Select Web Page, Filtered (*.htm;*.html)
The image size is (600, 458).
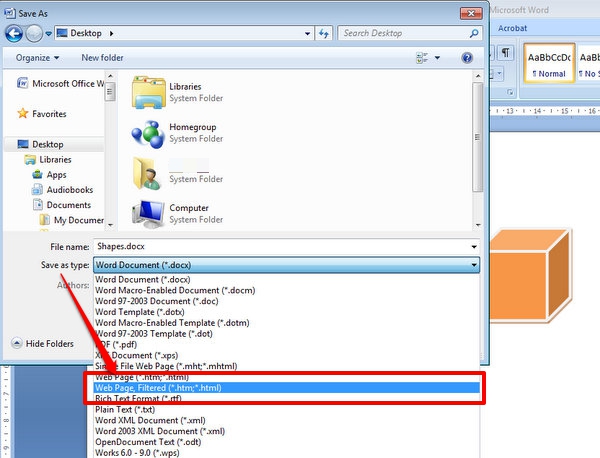coord(287,388)
